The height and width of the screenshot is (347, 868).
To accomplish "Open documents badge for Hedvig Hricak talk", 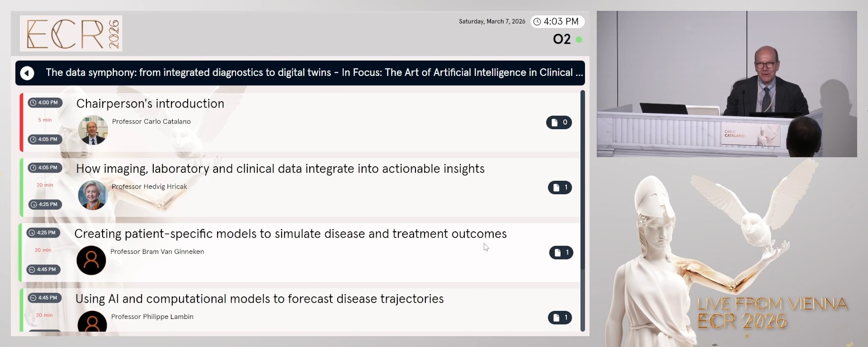I will pos(560,188).
